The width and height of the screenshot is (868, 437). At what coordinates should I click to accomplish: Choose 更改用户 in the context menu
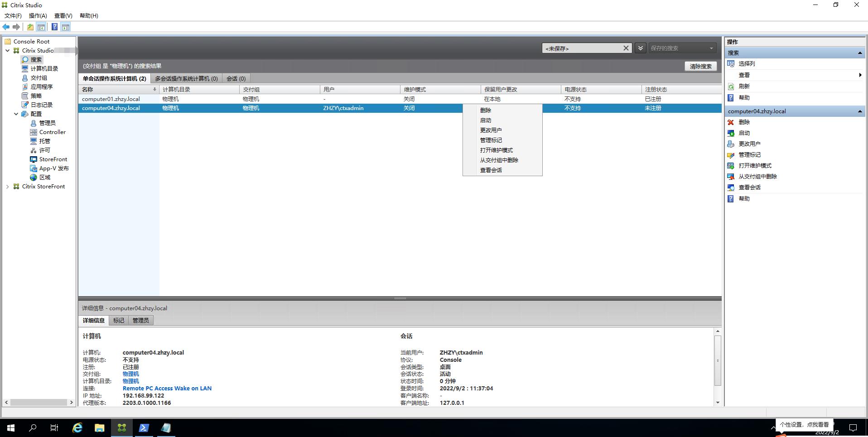tap(502, 130)
